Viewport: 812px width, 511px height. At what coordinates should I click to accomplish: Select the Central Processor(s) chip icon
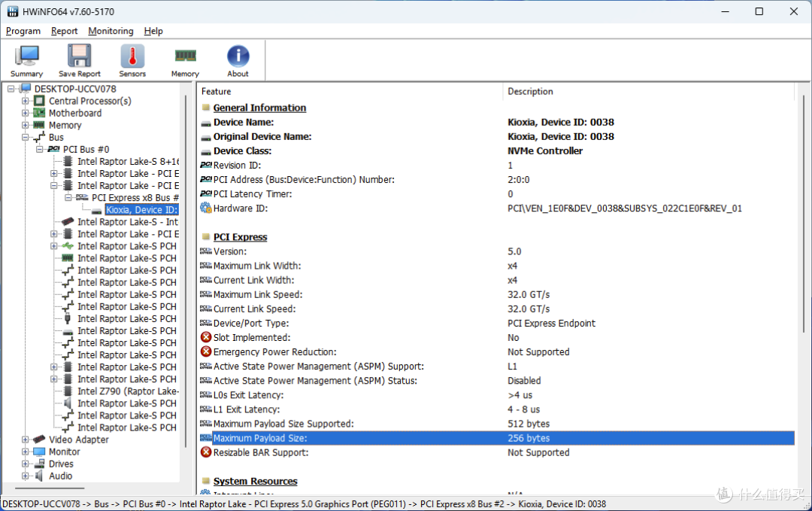point(39,101)
